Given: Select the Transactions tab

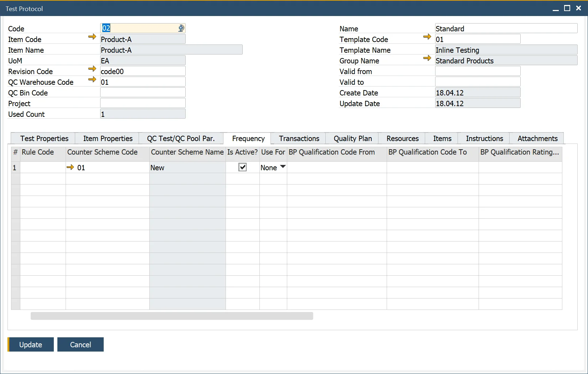Looking at the screenshot, I should click(299, 139).
